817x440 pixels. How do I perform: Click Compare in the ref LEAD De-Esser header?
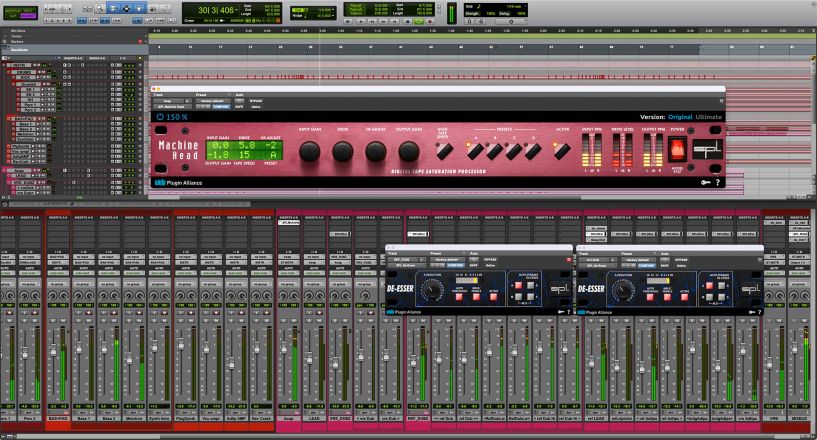coord(647,265)
